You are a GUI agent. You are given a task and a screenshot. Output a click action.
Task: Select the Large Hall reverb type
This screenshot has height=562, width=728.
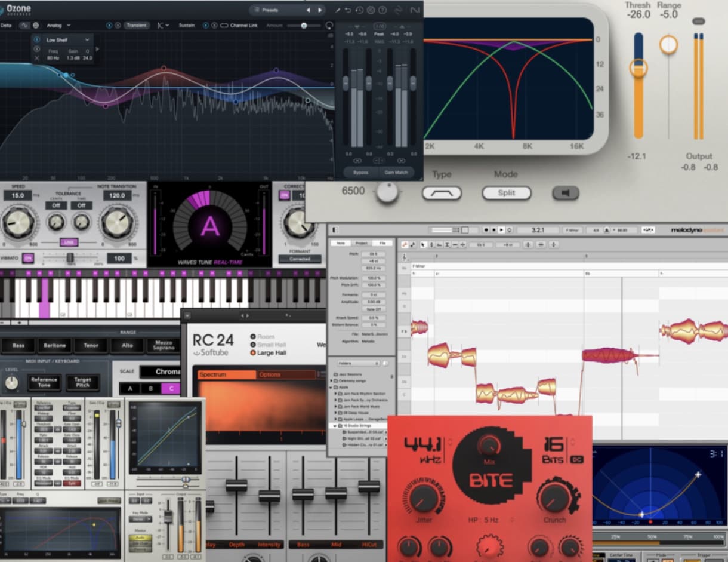[268, 352]
